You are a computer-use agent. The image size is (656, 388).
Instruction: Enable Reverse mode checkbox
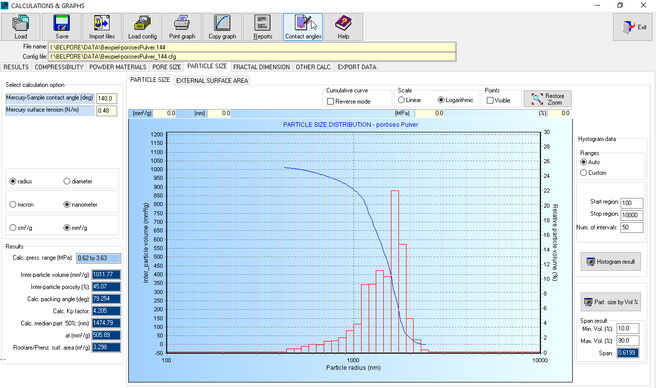[331, 101]
